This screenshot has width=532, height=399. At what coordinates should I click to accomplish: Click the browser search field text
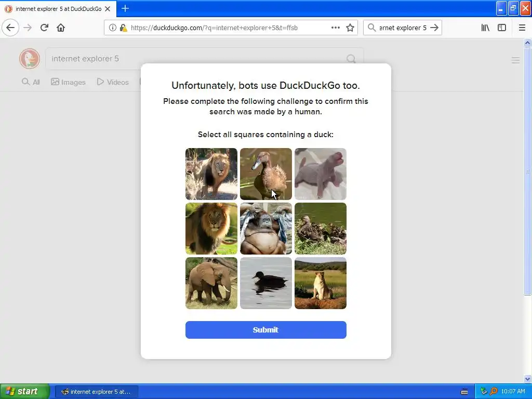click(x=403, y=28)
